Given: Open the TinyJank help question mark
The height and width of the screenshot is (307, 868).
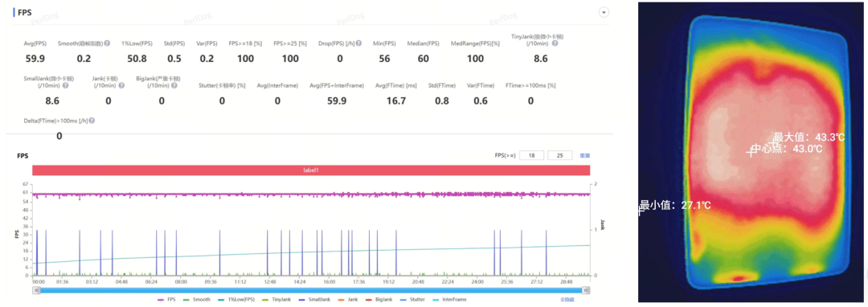Looking at the screenshot, I should pyautogui.click(x=555, y=43).
